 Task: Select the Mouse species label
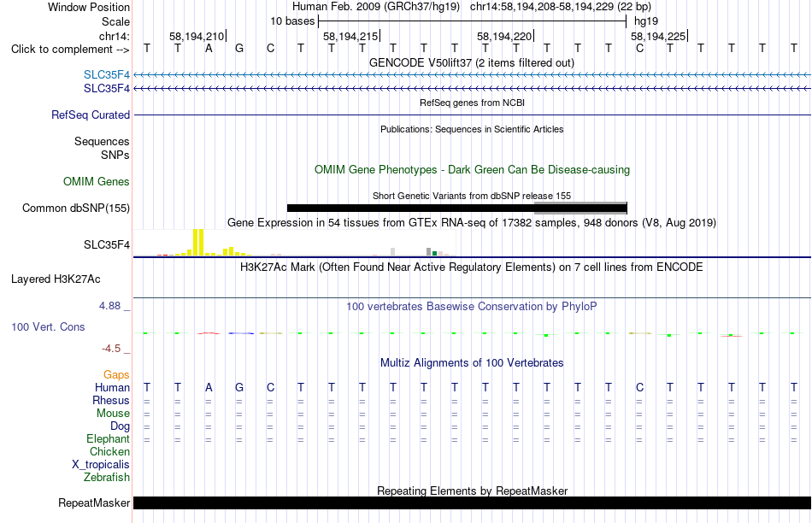[x=113, y=414]
